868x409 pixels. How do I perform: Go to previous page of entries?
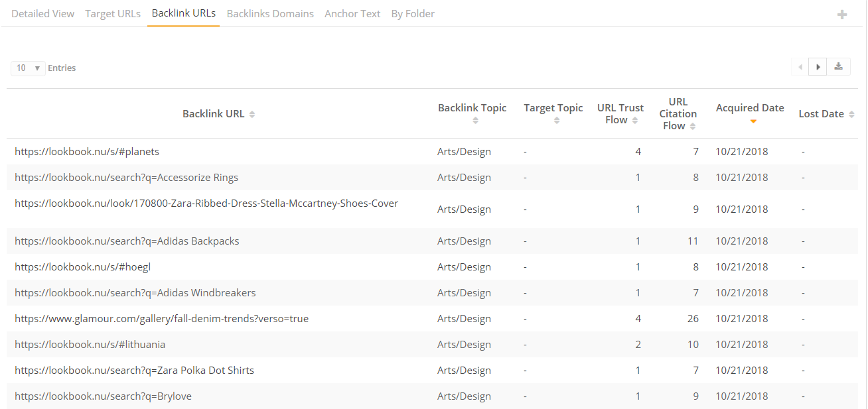[x=800, y=67]
